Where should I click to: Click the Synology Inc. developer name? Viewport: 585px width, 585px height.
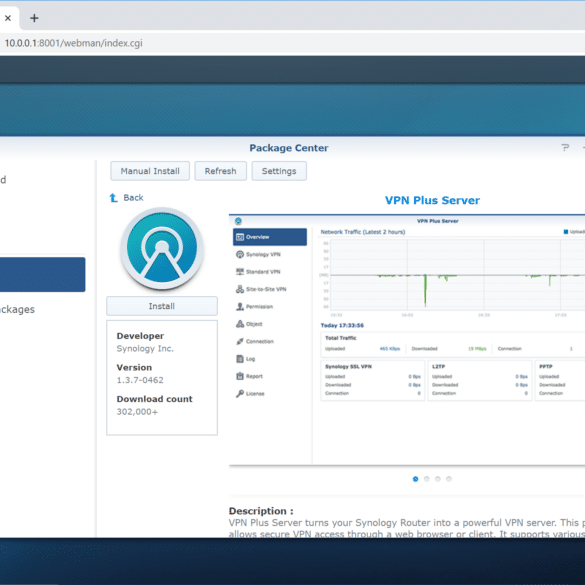click(145, 348)
